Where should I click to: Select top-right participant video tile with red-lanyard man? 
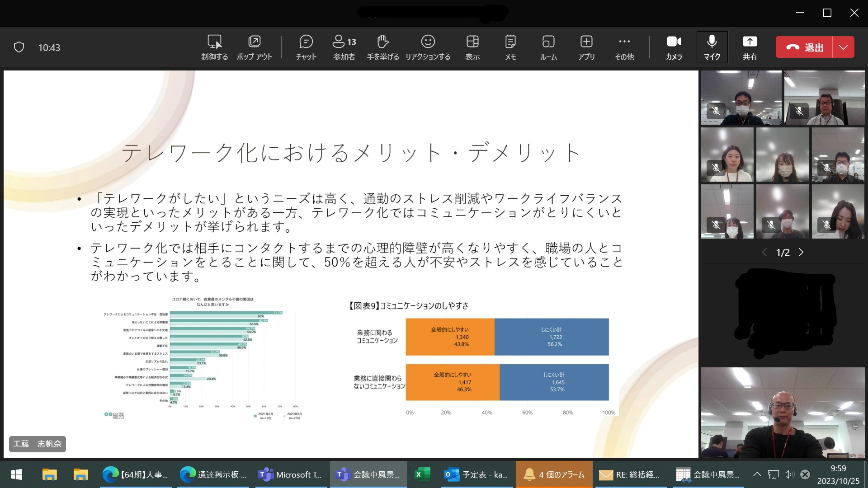pos(824,98)
